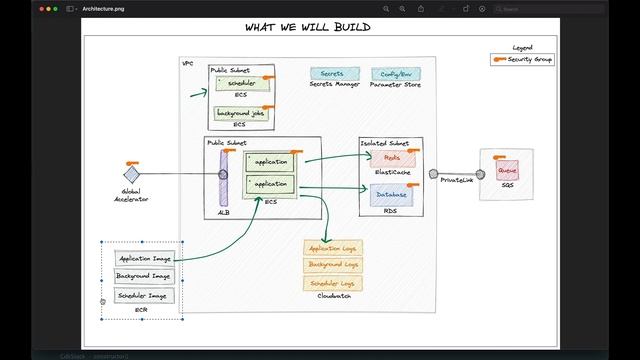Click the 'Application Logs' box
Image resolution: width=640 pixels, height=360 pixels.
(333, 248)
